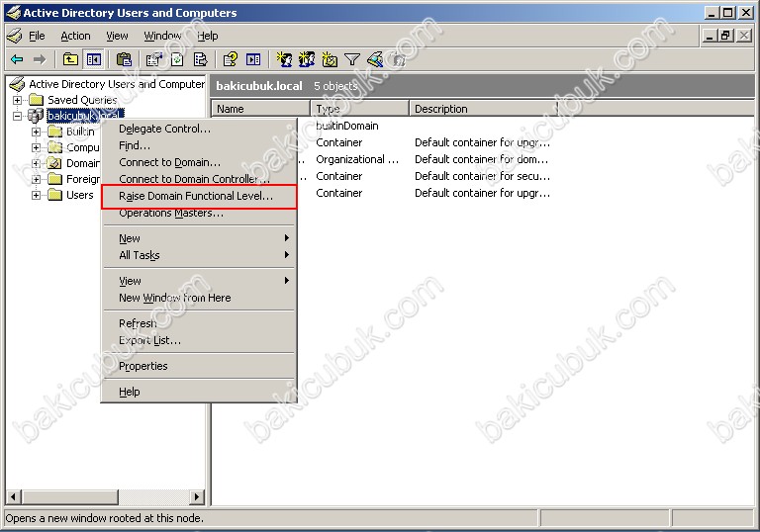Choose Raise Domain Functional Level
760x532 pixels.
pos(199,196)
